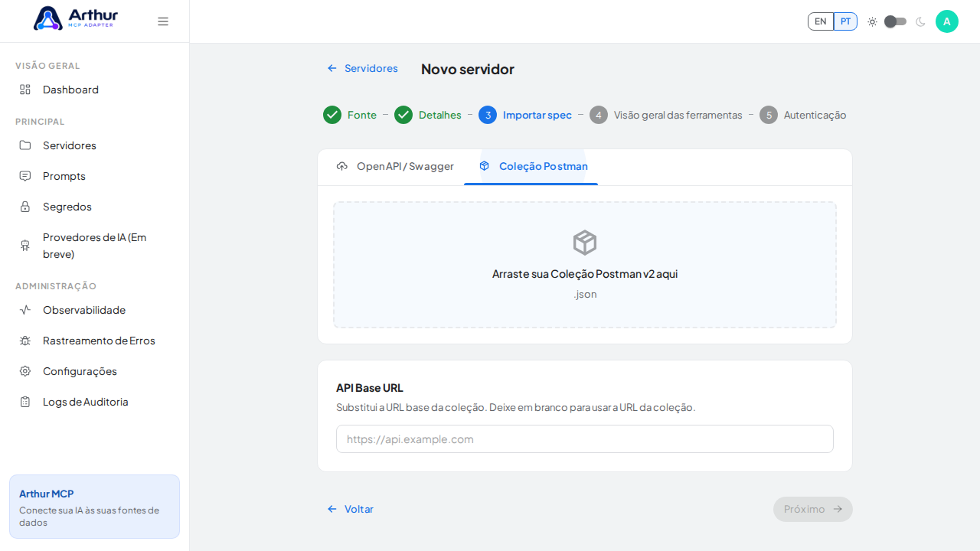Click step 4 circle for Visão geral

tap(599, 115)
